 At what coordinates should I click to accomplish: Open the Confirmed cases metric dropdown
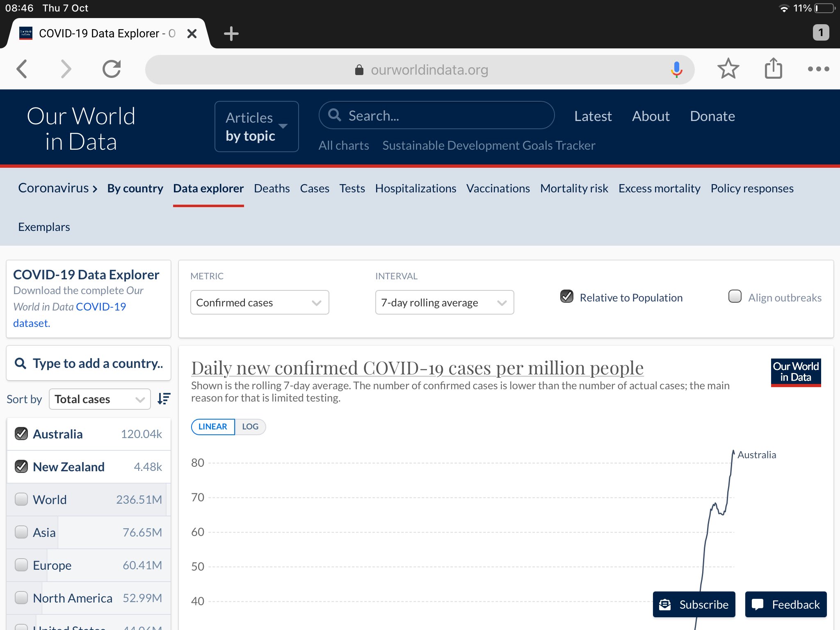point(260,302)
